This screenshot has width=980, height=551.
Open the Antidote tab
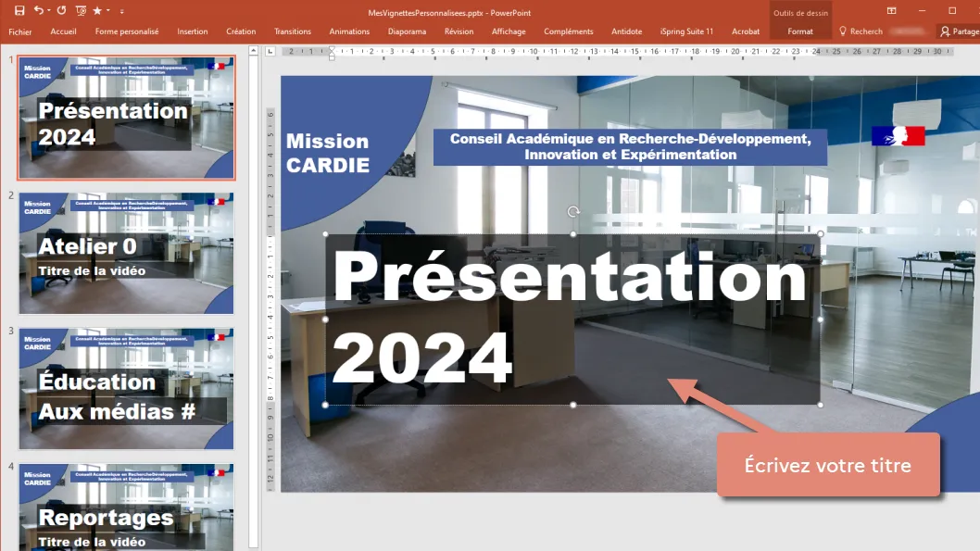point(627,31)
